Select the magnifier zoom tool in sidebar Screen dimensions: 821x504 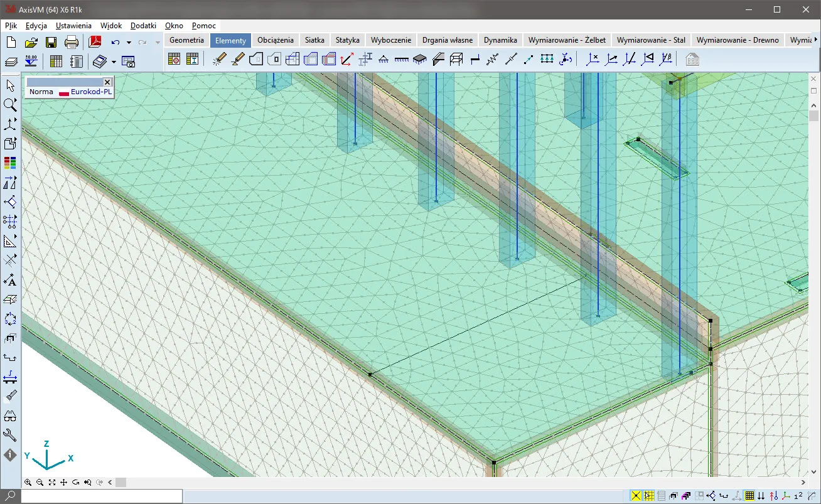pyautogui.click(x=10, y=105)
